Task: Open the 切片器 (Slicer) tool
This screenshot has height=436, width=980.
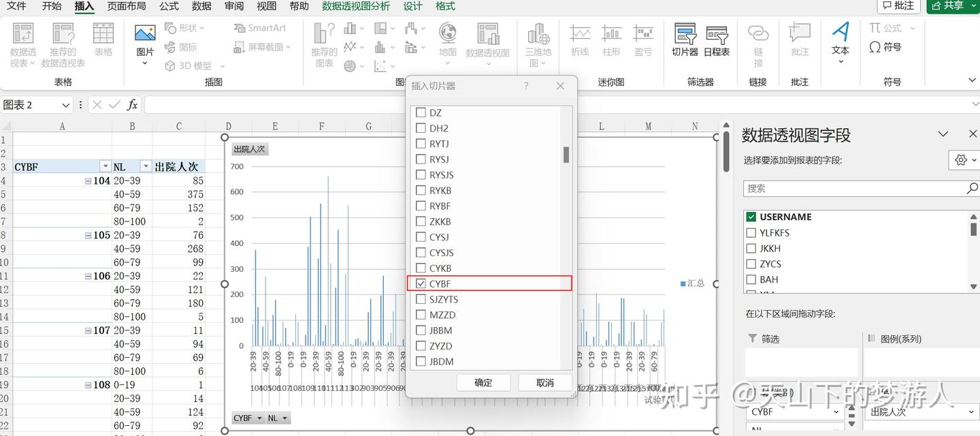Action: point(685,40)
